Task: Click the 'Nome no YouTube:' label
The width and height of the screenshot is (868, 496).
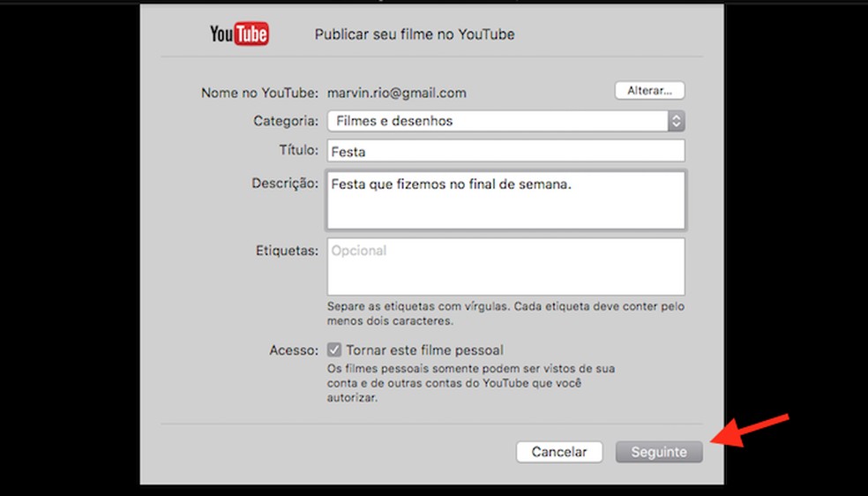Action: (259, 93)
